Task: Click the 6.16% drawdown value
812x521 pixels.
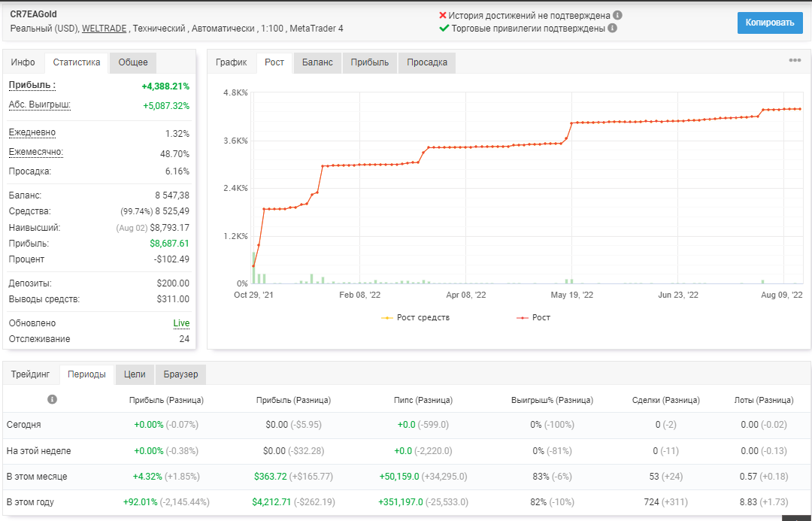Action: (x=177, y=171)
